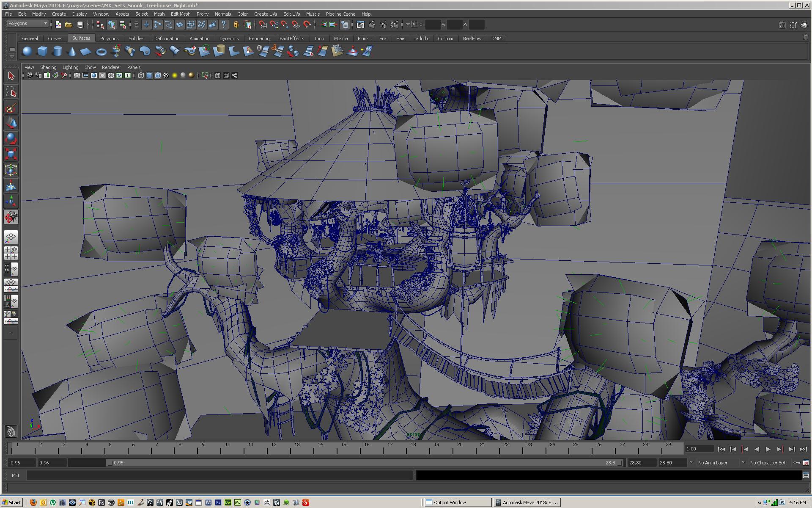This screenshot has height=508, width=812.
Task: Activate the Scale tool cube icon
Action: [x=11, y=155]
